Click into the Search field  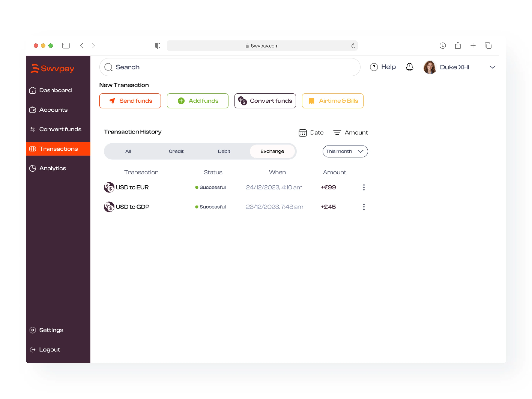click(230, 67)
